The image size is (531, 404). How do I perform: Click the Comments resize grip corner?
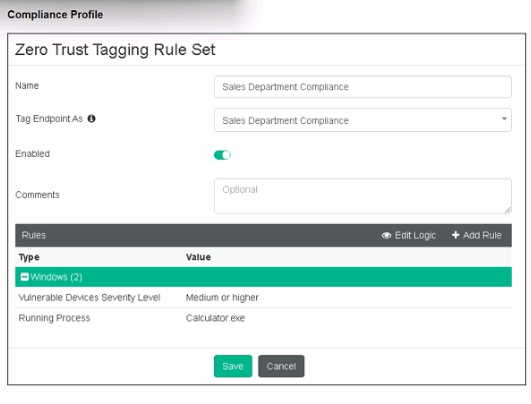pyautogui.click(x=508, y=210)
